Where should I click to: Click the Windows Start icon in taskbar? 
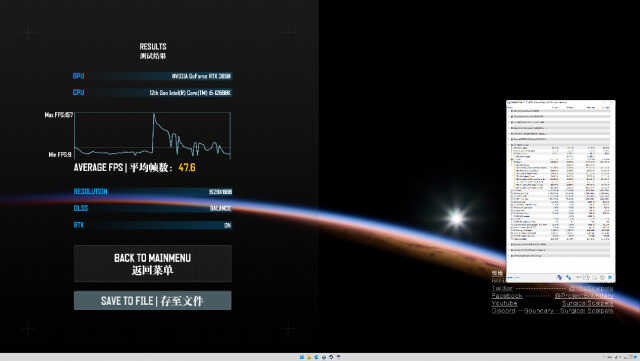(302, 357)
